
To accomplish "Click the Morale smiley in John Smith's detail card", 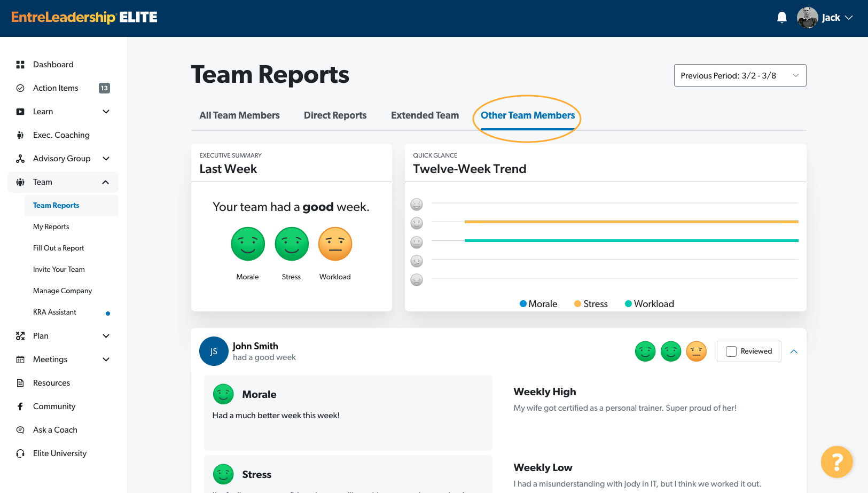I will [223, 394].
